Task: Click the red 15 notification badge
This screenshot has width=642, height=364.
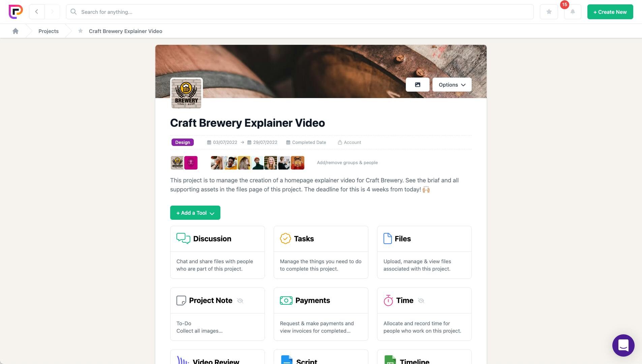Action: (x=564, y=5)
